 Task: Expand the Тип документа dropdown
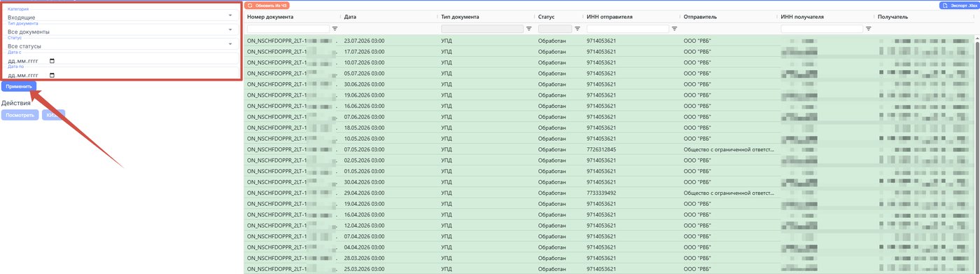(120, 30)
